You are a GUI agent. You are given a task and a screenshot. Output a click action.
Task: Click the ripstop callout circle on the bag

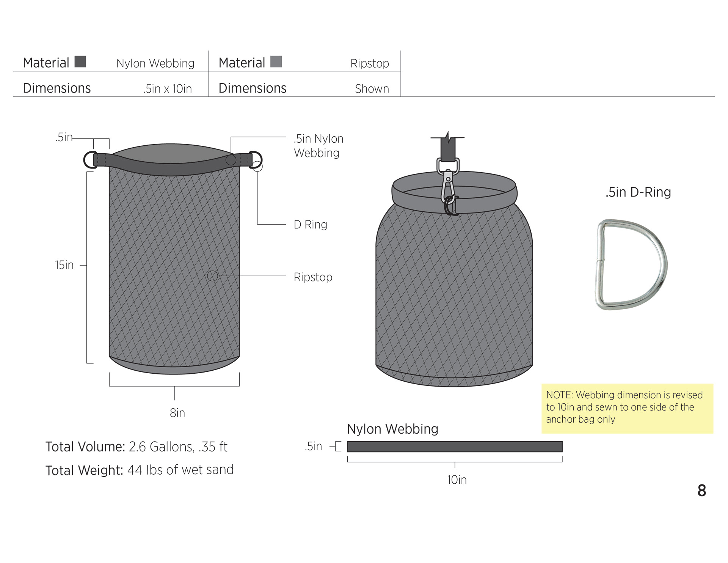point(213,276)
